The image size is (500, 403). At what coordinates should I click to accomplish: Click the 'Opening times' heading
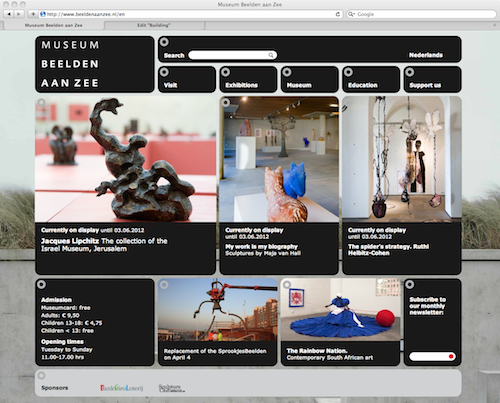pyautogui.click(x=62, y=342)
